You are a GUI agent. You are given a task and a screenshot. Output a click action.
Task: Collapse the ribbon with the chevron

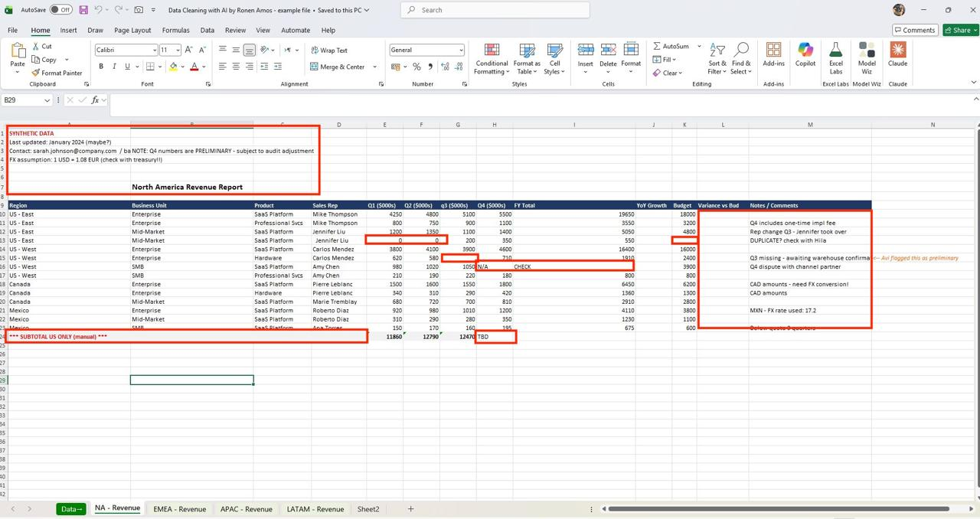point(974,82)
